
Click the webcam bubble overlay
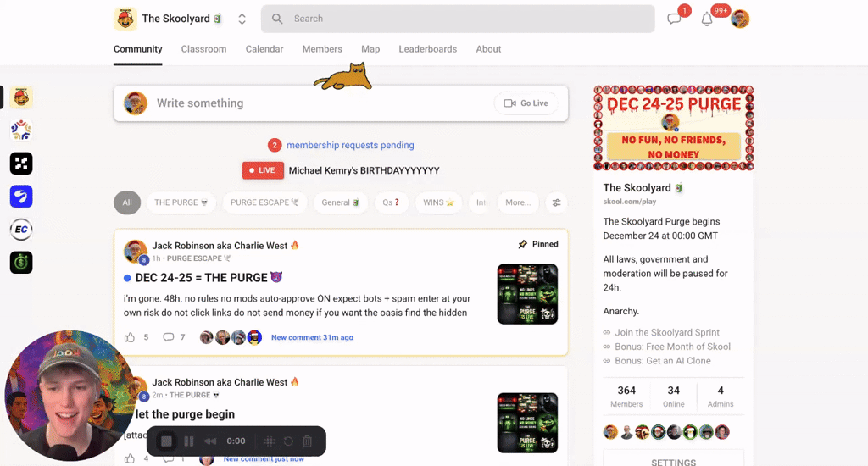point(70,396)
